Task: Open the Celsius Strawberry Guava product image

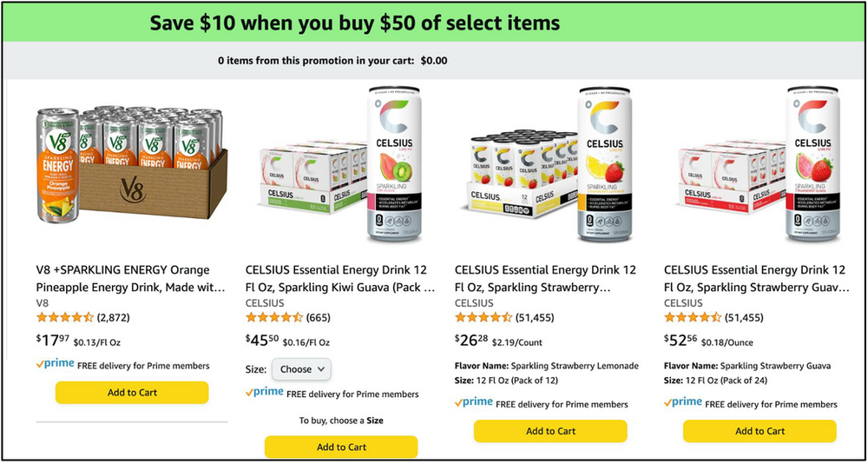Action: [759, 164]
